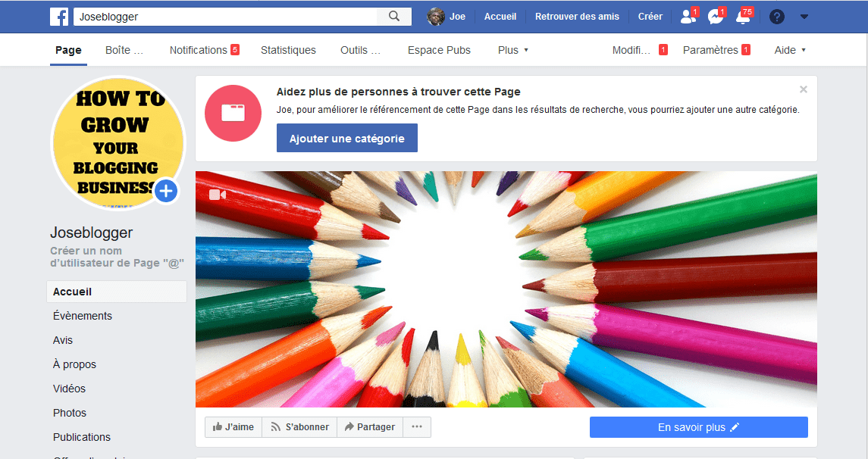Viewport: 868px width, 459px height.
Task: Expand the account arrow dropdown
Action: coord(804,17)
